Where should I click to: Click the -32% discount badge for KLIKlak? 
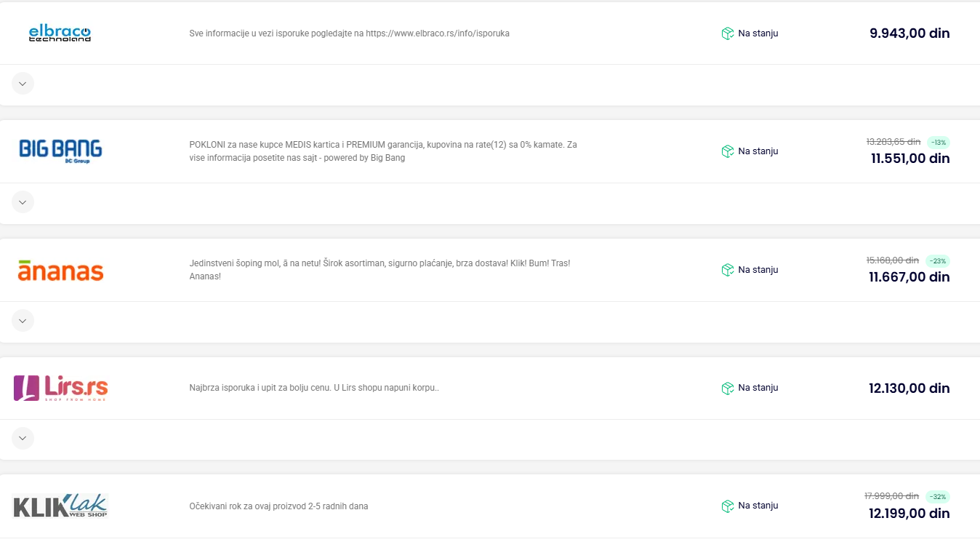(938, 497)
